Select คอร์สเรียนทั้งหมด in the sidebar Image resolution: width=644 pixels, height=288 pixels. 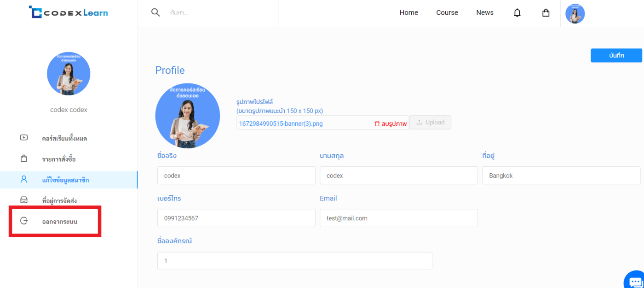point(64,138)
